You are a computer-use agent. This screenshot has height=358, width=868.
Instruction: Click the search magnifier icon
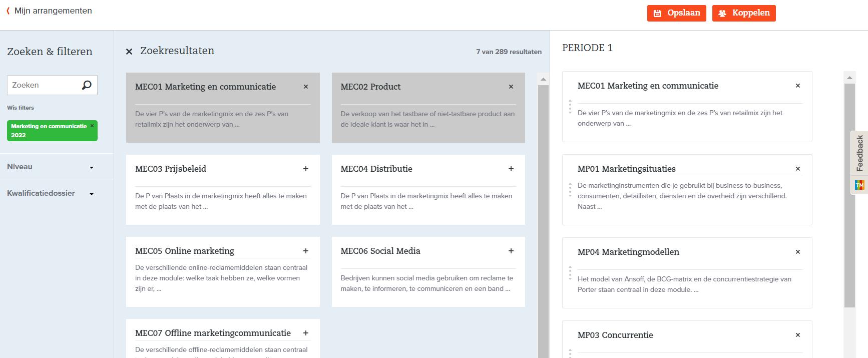[x=87, y=85]
